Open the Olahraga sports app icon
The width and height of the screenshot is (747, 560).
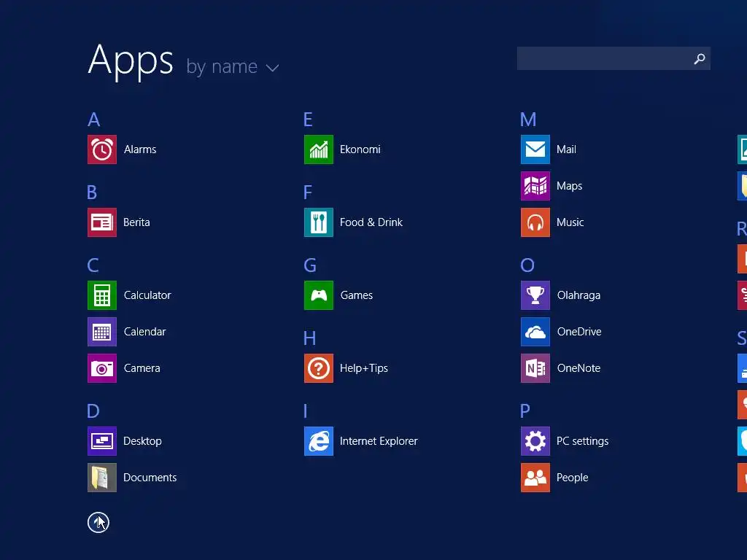tap(535, 295)
